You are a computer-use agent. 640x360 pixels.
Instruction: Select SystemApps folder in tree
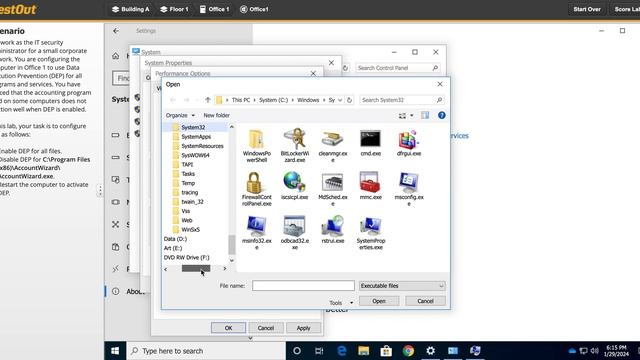(x=196, y=137)
